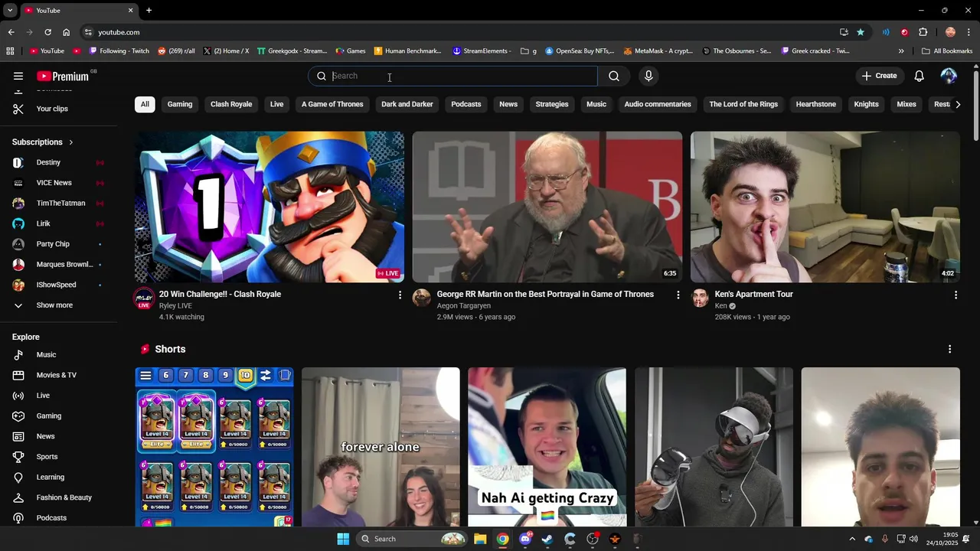This screenshot has width=980, height=551.
Task: Open a new browser tab
Action: (149, 10)
